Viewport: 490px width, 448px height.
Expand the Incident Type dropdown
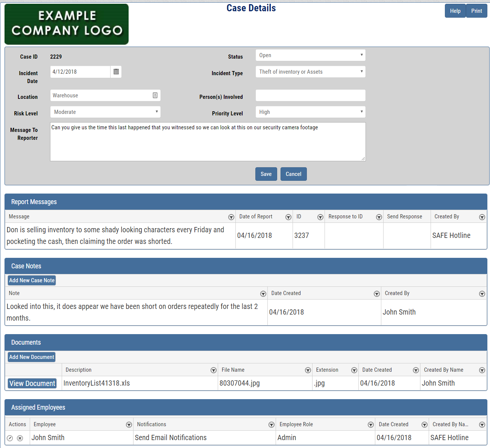310,72
